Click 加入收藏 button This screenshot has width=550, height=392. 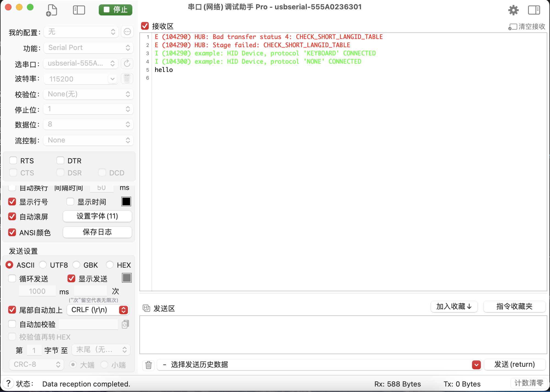pos(454,306)
